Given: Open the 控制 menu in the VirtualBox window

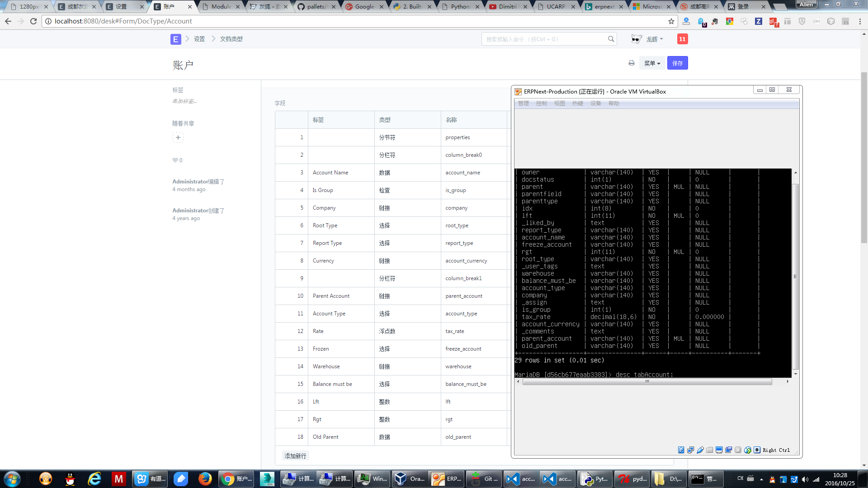Looking at the screenshot, I should pyautogui.click(x=541, y=103).
